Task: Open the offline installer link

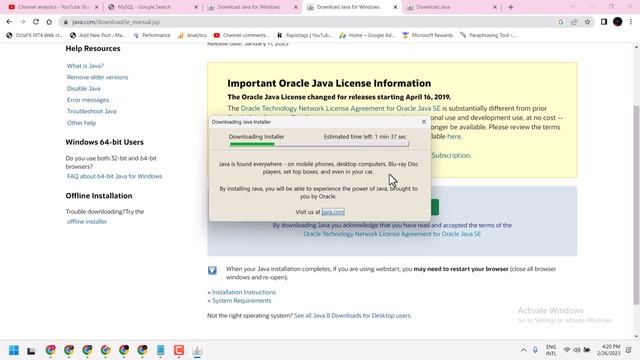Action: [87, 222]
